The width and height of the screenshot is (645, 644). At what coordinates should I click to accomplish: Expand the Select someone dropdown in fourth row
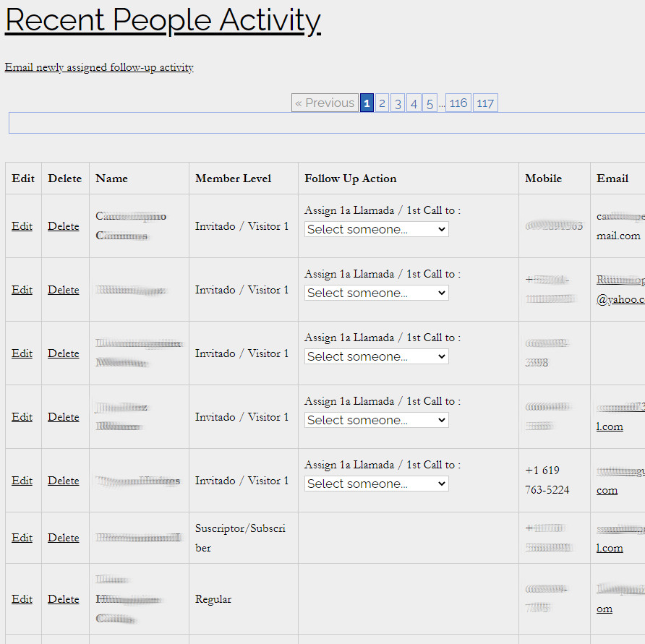(376, 420)
